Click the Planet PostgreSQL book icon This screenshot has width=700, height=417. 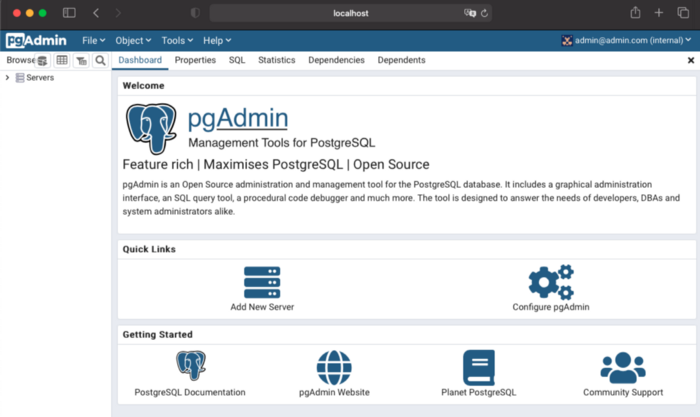click(x=479, y=367)
